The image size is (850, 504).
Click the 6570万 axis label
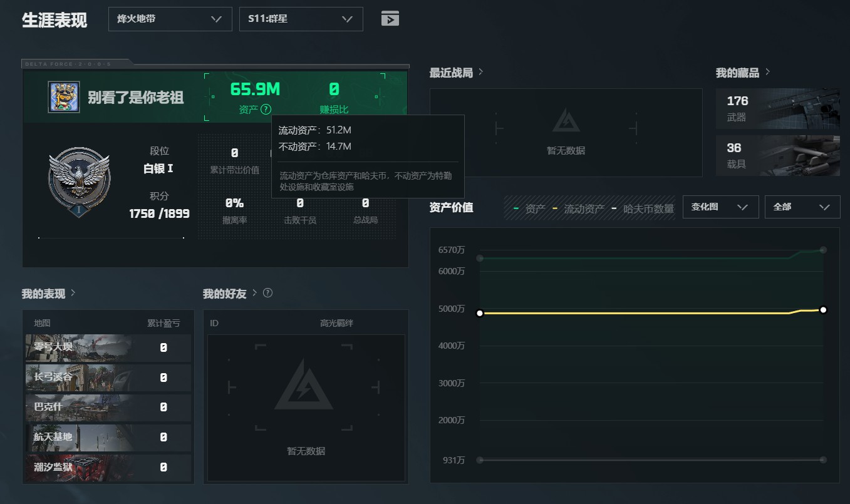pos(452,250)
